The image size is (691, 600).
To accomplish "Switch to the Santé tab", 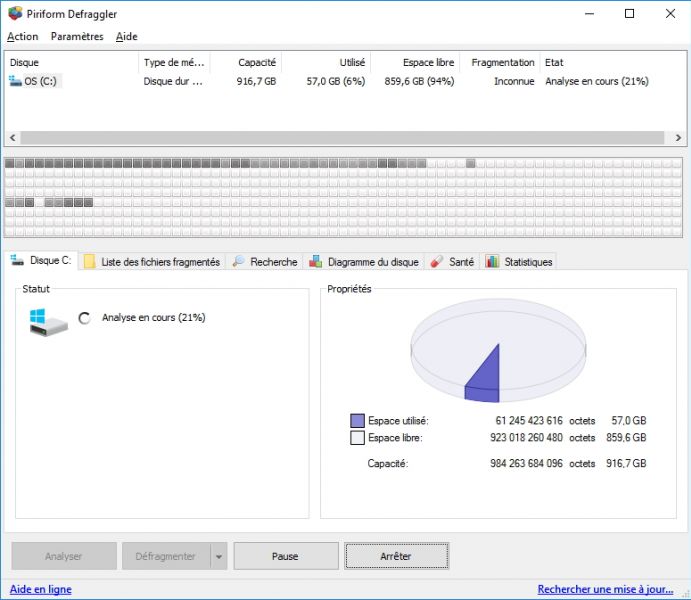I will click(452, 262).
